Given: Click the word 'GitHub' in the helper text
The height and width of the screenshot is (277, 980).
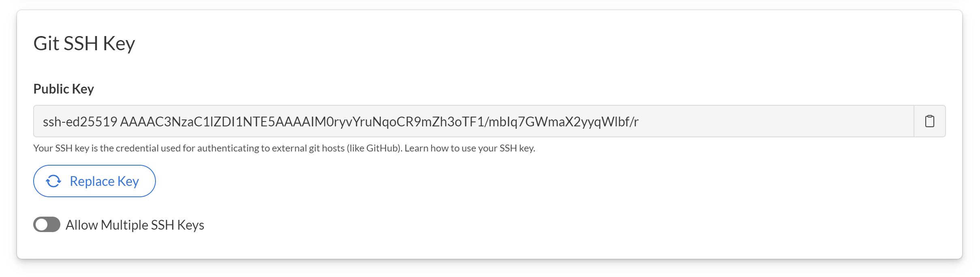Looking at the screenshot, I should coord(382,148).
